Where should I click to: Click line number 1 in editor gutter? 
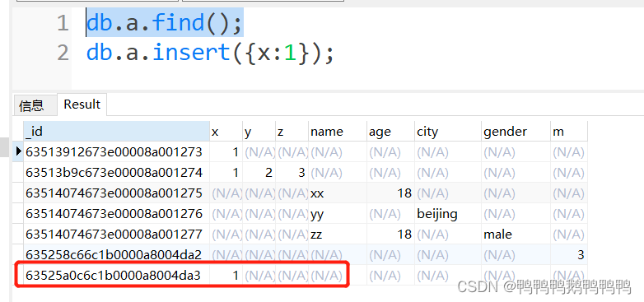pos(63,23)
